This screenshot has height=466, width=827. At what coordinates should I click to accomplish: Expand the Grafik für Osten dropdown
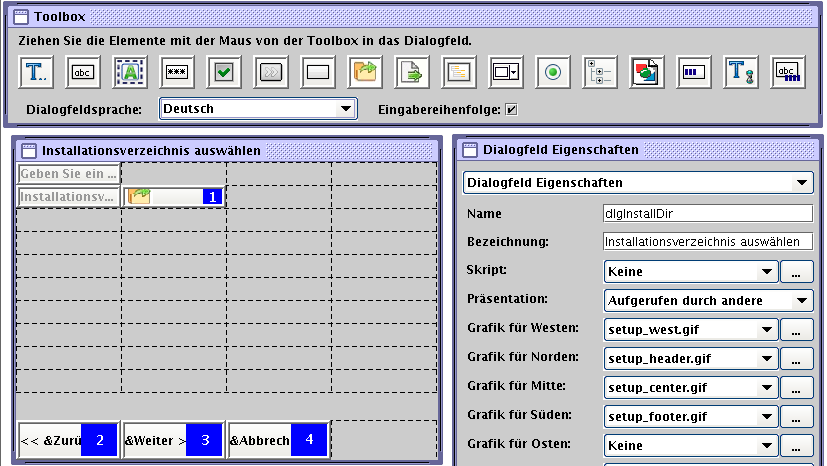coord(691,445)
